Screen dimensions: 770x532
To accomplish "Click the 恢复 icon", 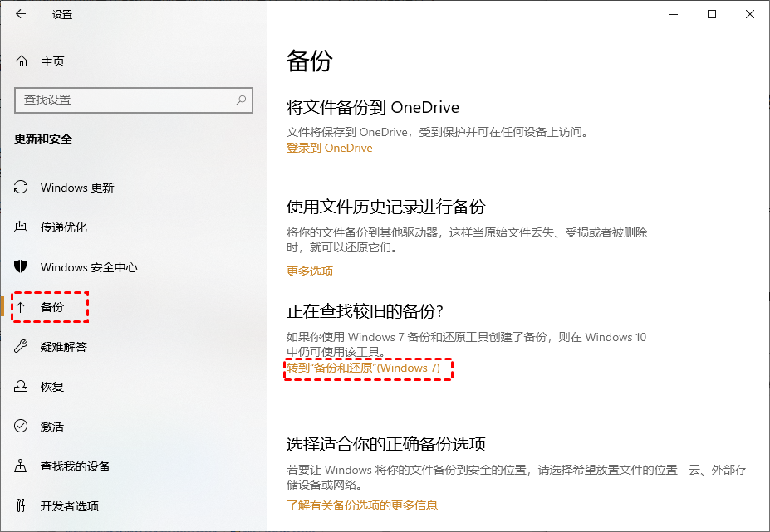I will tap(21, 386).
